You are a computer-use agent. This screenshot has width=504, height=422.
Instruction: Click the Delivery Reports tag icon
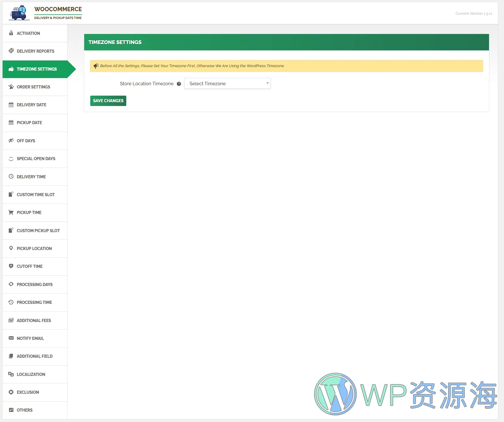11,51
